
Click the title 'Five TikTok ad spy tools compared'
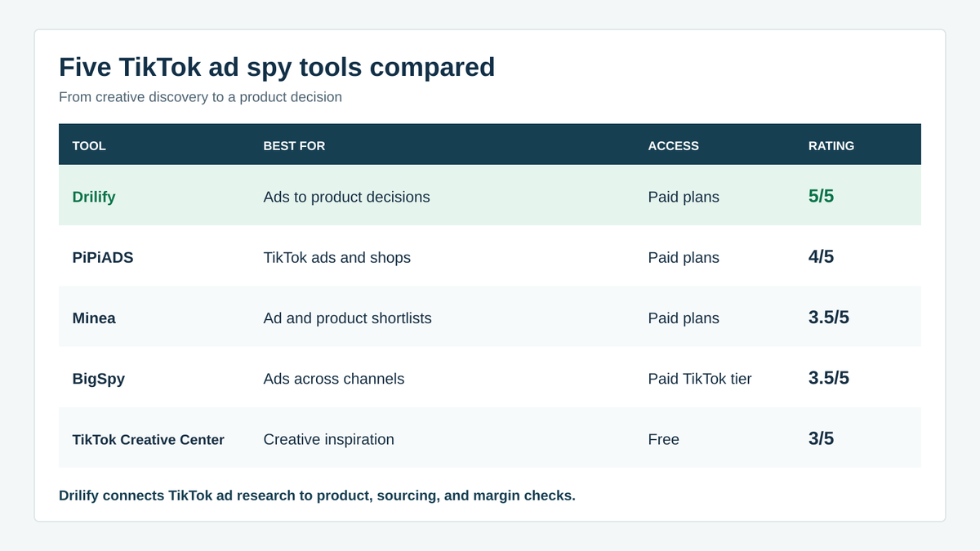[x=277, y=66]
